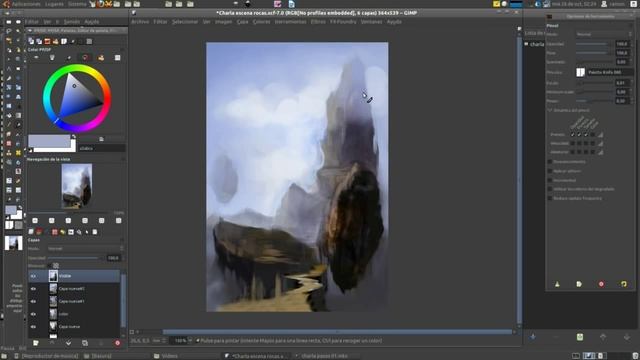Hide the color layer

click(x=33, y=314)
